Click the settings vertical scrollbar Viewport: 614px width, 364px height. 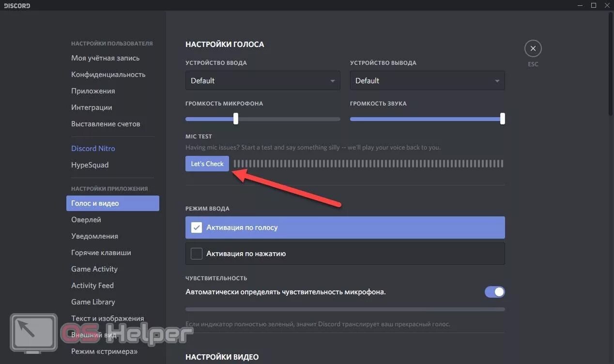point(611,63)
